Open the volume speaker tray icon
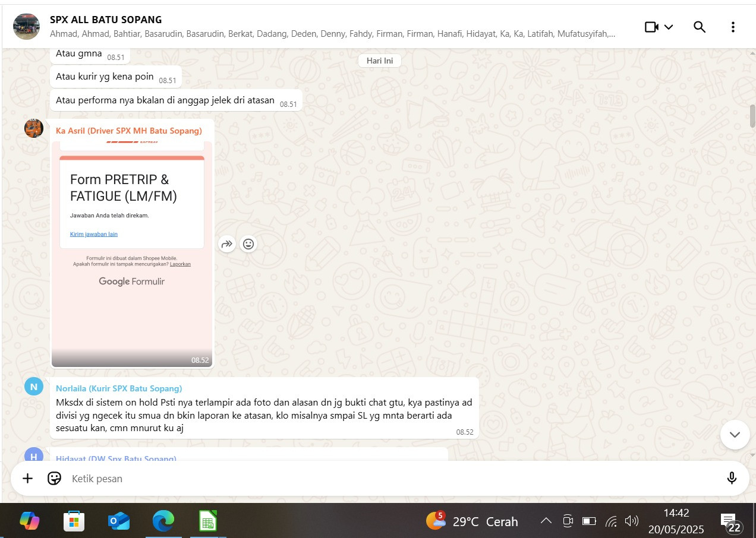 632,521
